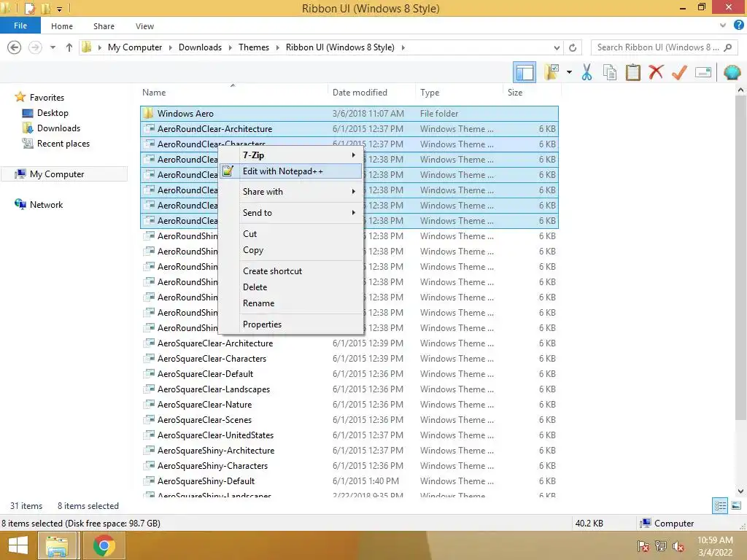Click the blue Help question mark icon

pos(739,26)
